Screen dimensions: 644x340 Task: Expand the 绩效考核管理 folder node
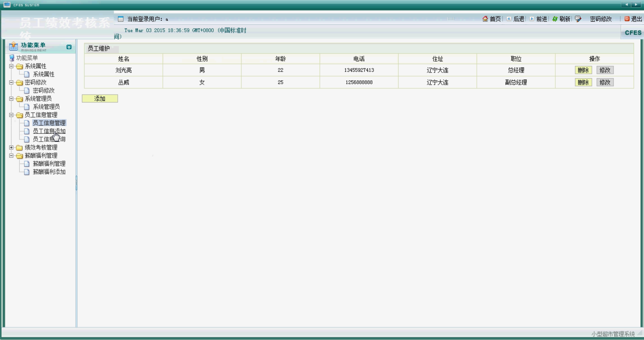(11, 148)
